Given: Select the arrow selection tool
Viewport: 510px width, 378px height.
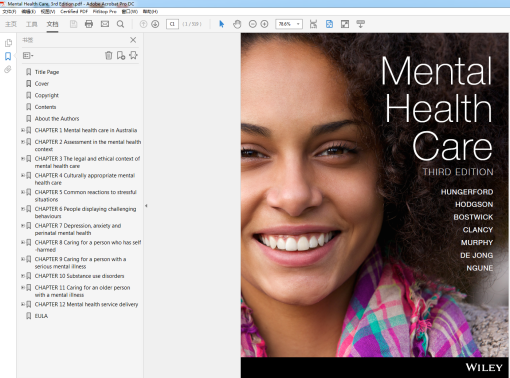Looking at the screenshot, I should point(222,24).
